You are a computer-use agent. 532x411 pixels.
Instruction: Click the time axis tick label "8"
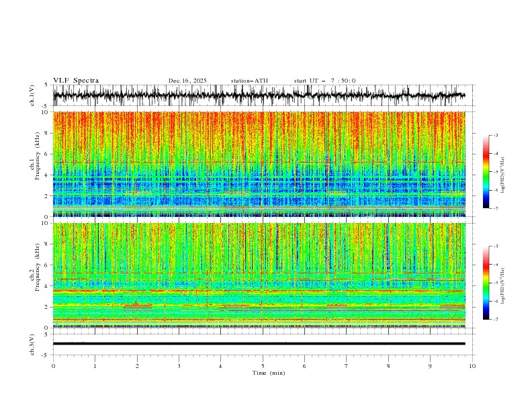click(388, 366)
